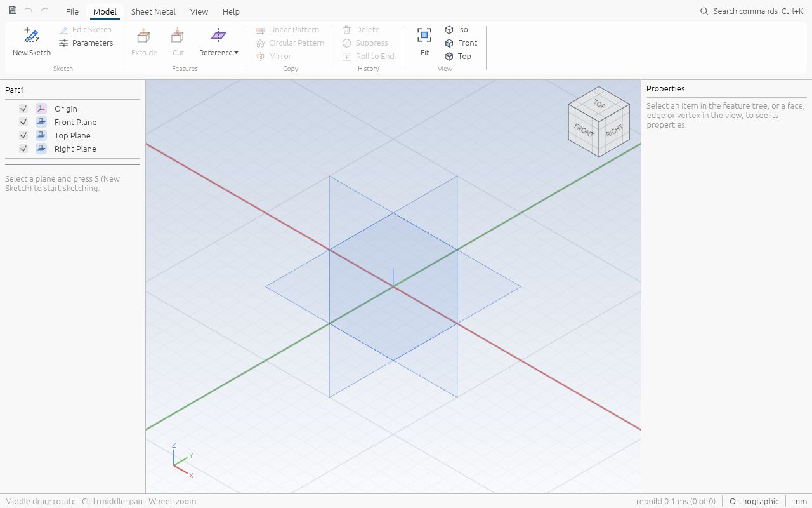Select the Extrude feature icon
This screenshot has height=508, width=812.
coord(144,42)
